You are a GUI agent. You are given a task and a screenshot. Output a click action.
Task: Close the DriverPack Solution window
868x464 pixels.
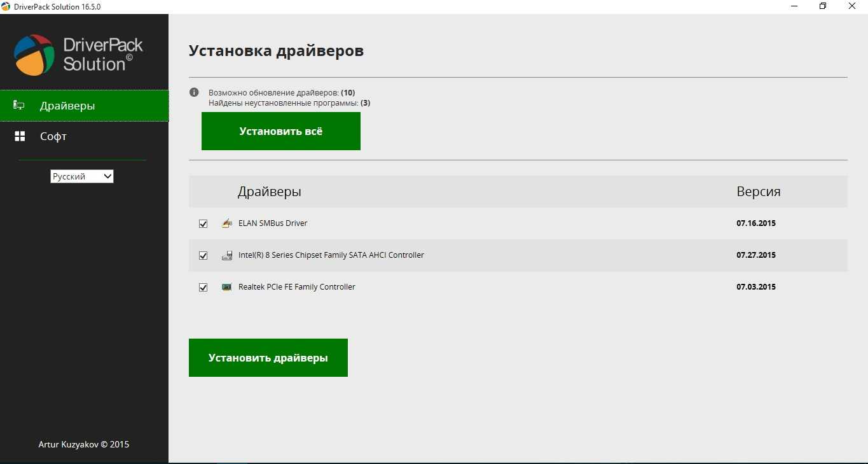(x=852, y=6)
